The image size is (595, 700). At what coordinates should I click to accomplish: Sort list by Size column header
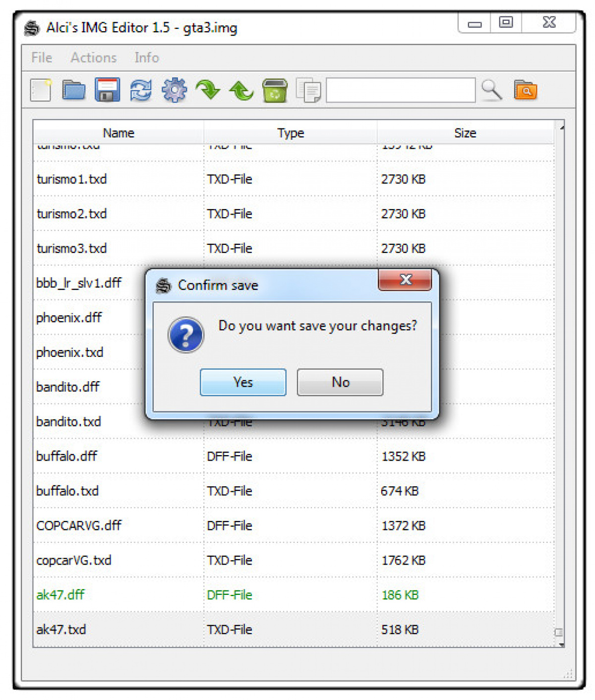465,132
